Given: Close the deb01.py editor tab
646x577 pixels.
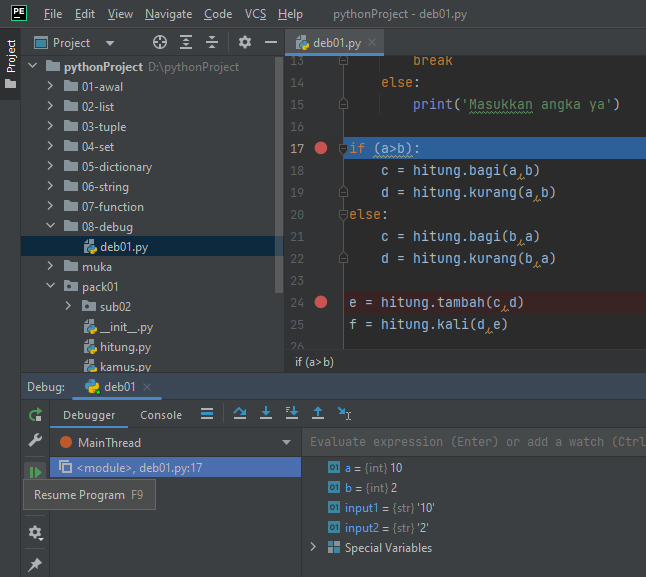Looking at the screenshot, I should 372,42.
